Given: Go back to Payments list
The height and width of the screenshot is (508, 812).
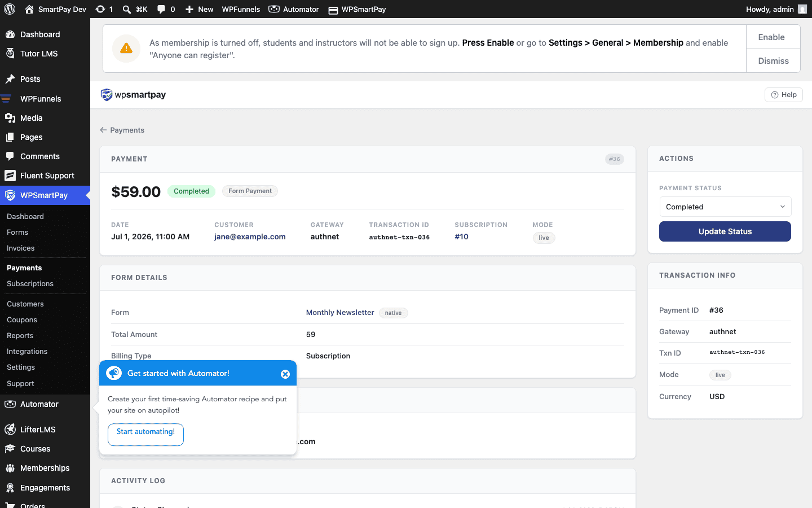Looking at the screenshot, I should click(122, 130).
